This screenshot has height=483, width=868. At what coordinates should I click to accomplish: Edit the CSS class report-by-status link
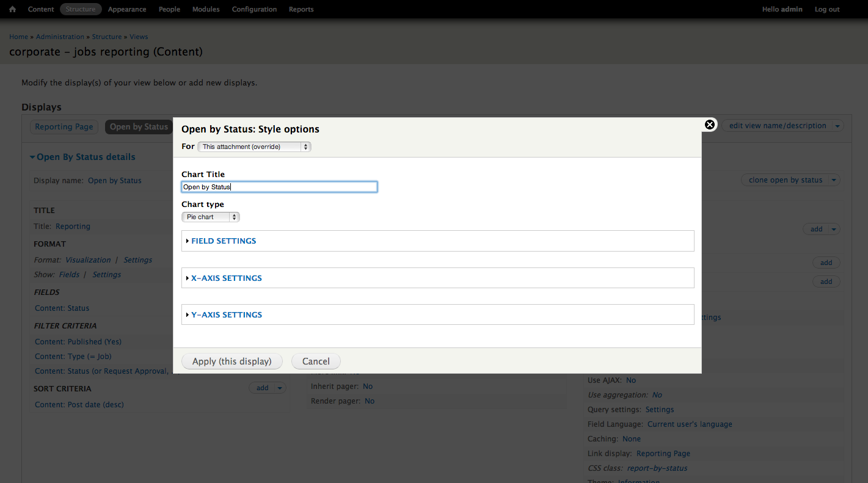click(x=657, y=468)
